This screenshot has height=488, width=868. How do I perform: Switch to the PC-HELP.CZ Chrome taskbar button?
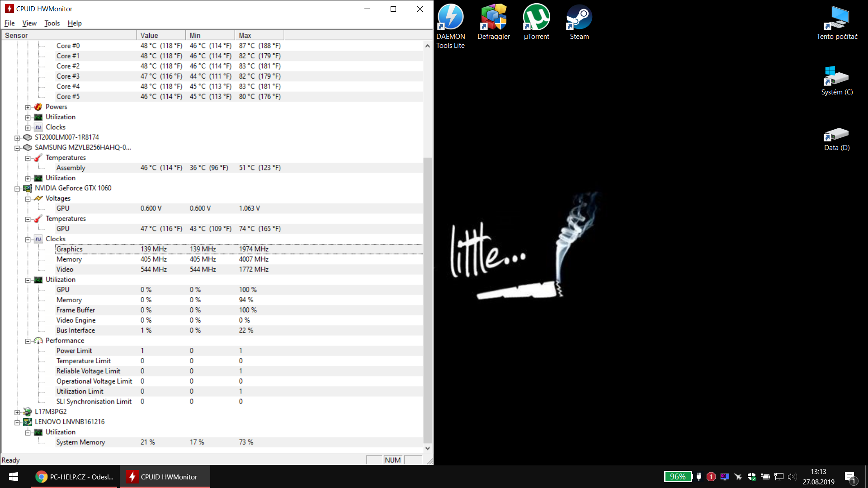pos(75,477)
